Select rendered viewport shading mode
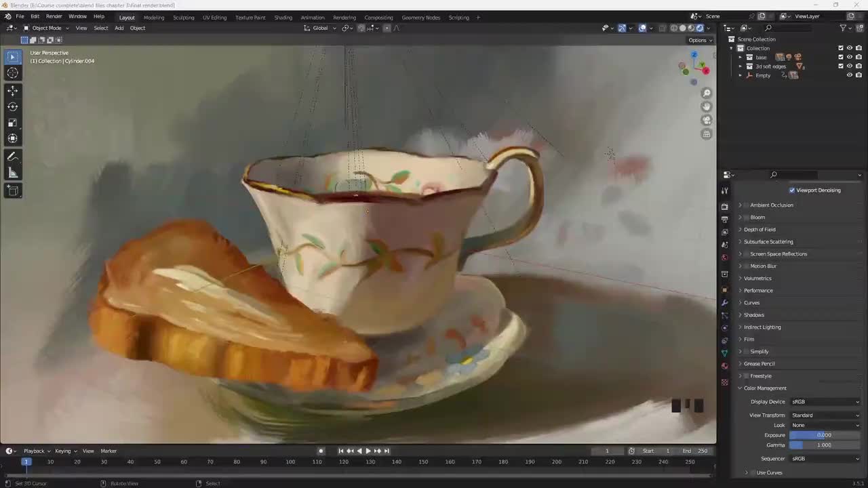 [x=700, y=28]
